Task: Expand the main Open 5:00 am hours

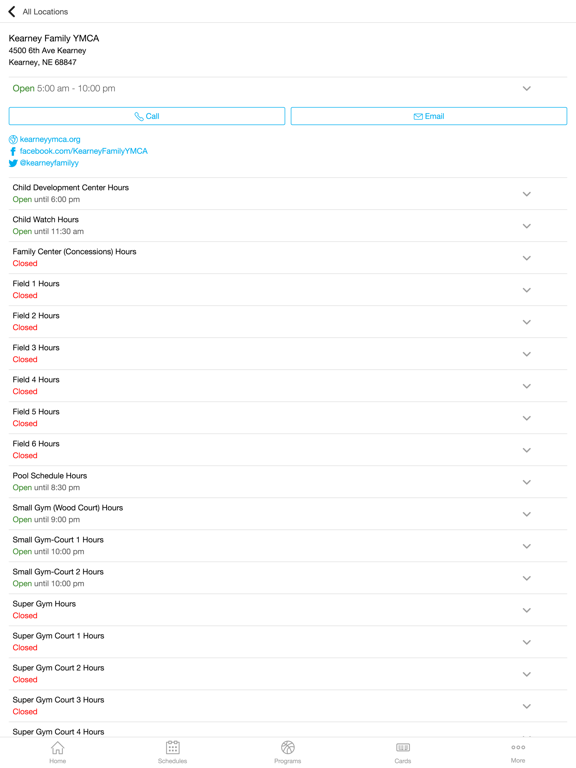Action: pyautogui.click(x=527, y=89)
